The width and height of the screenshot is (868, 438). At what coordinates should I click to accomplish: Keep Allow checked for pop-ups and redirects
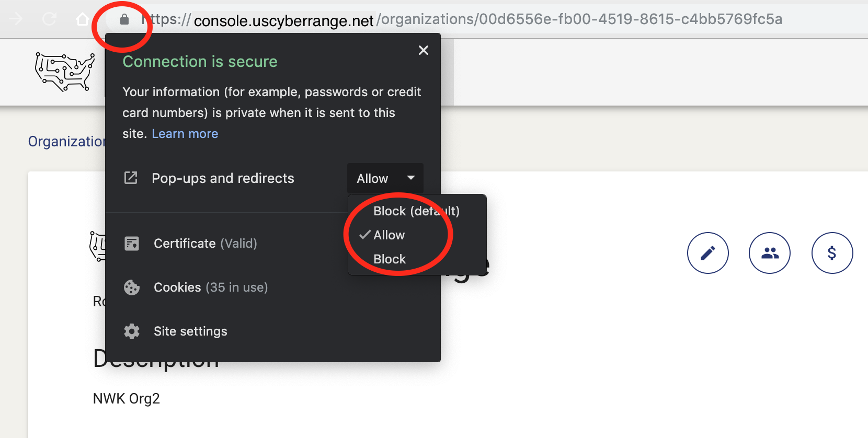(x=390, y=235)
